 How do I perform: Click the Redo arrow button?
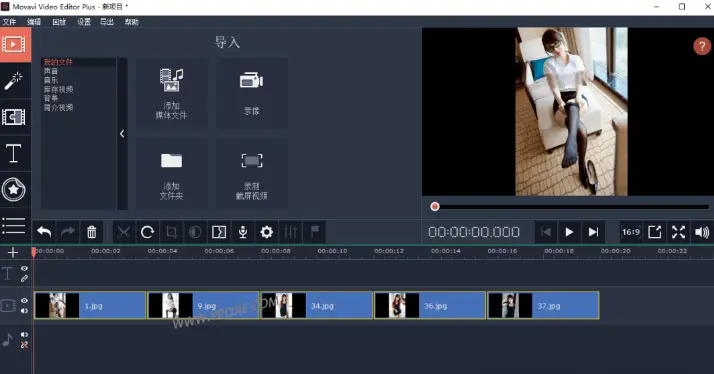tap(68, 232)
